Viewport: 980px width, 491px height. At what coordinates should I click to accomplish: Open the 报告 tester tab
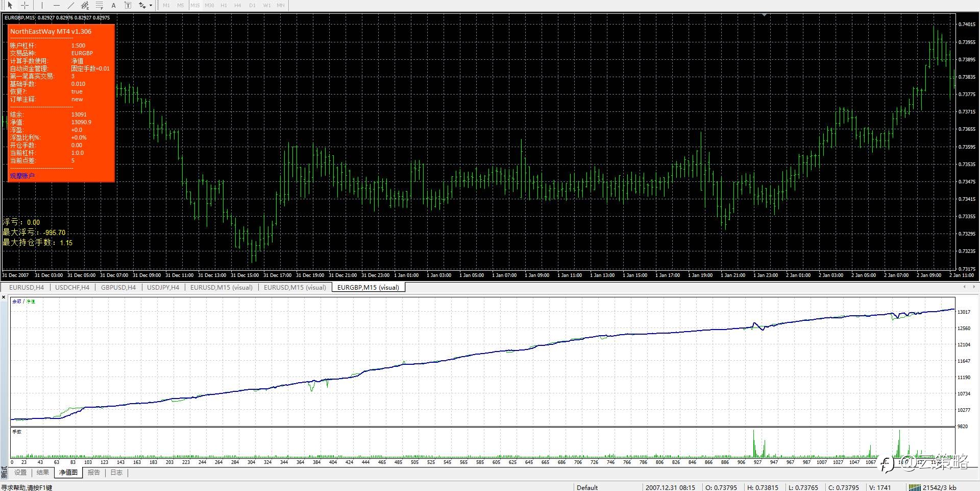click(94, 473)
